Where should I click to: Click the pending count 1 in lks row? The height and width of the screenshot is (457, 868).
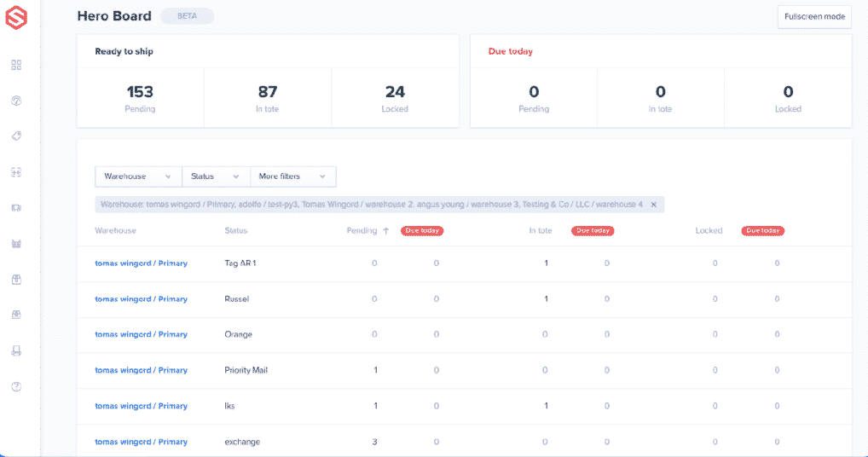[375, 406]
